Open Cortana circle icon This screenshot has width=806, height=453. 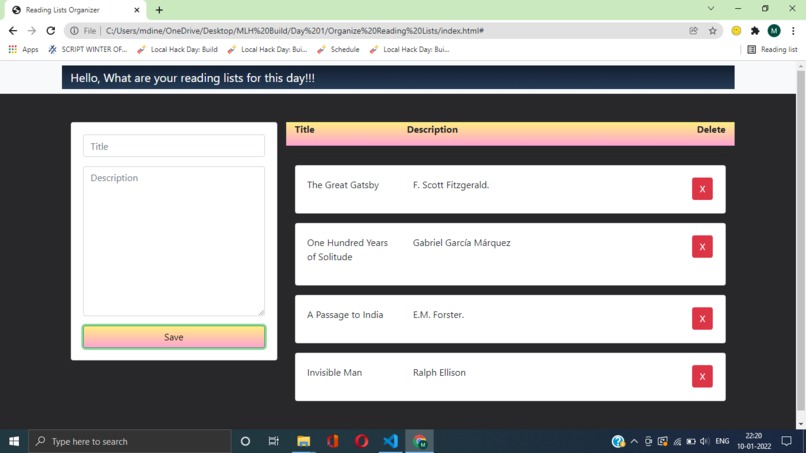245,441
